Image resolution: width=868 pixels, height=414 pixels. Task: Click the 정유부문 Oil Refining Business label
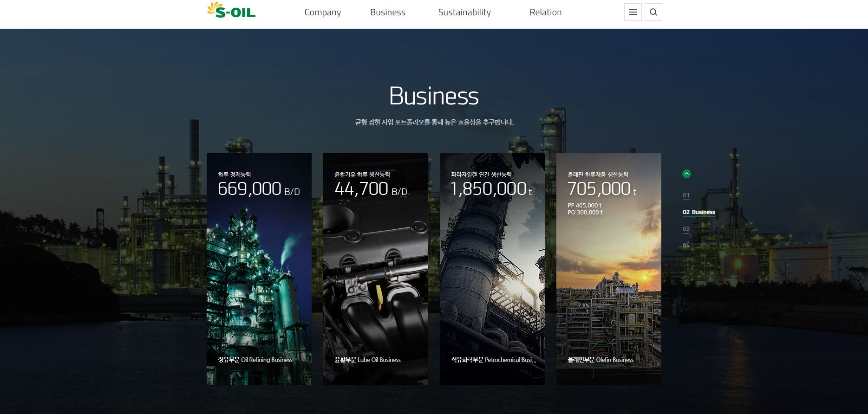255,360
